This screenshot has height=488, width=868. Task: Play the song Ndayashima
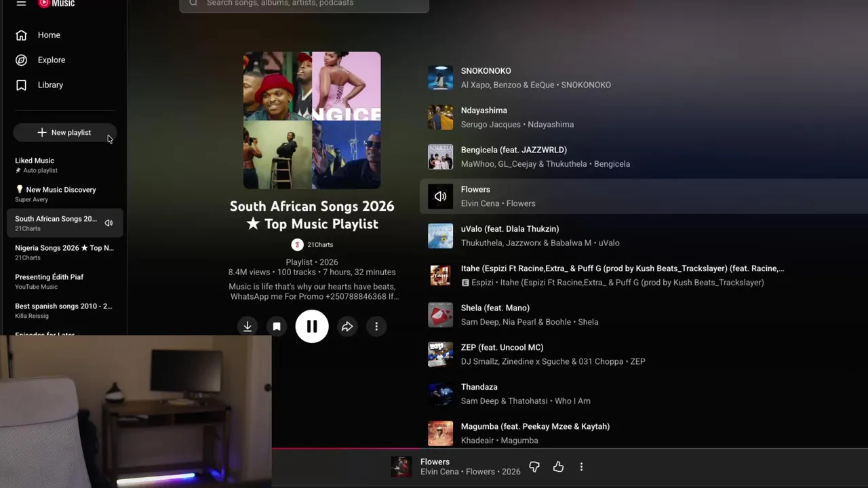[484, 110]
